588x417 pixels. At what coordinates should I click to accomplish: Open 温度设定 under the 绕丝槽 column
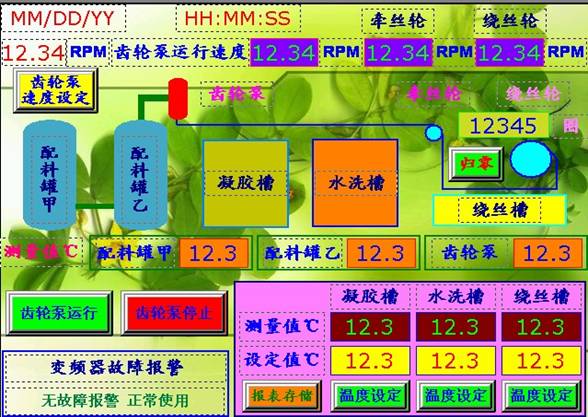pyautogui.click(x=541, y=396)
